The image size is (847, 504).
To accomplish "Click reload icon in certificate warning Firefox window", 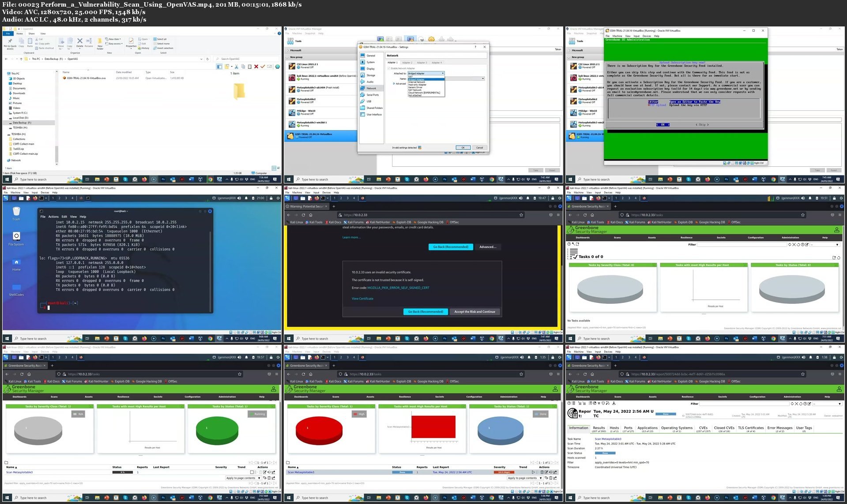I will (303, 215).
